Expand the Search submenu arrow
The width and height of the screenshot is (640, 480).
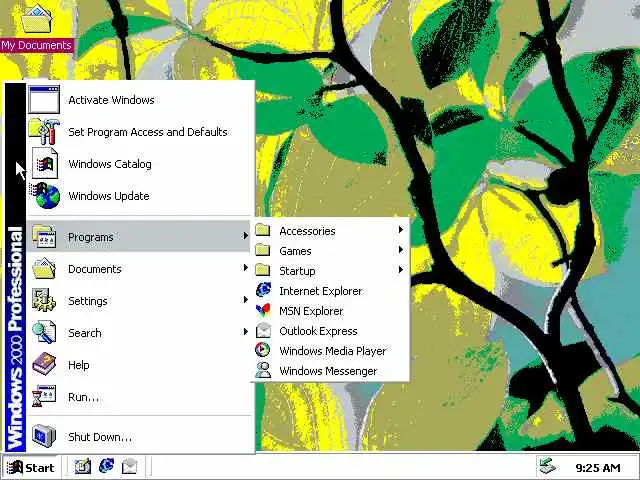pyautogui.click(x=245, y=331)
